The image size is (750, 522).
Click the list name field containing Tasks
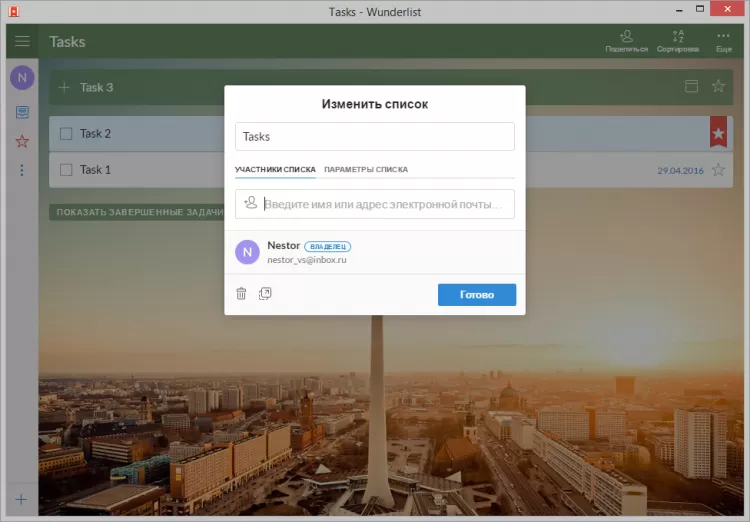click(375, 136)
